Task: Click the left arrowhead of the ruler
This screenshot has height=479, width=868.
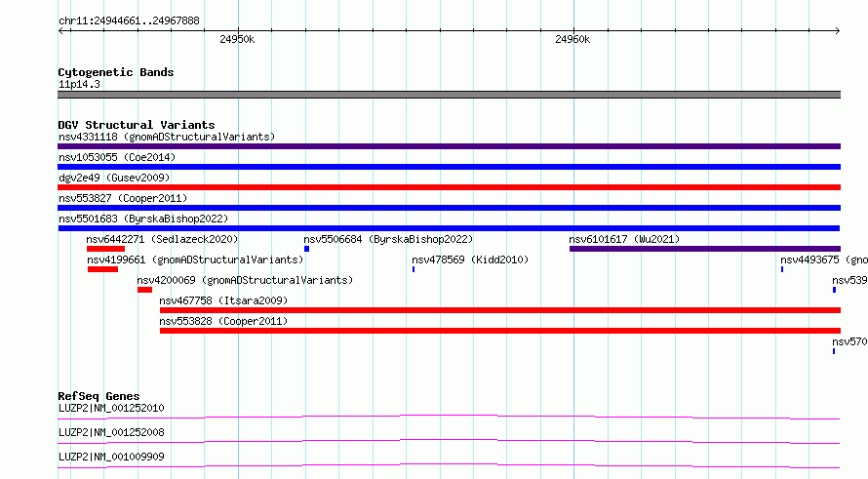Action: click(x=61, y=30)
